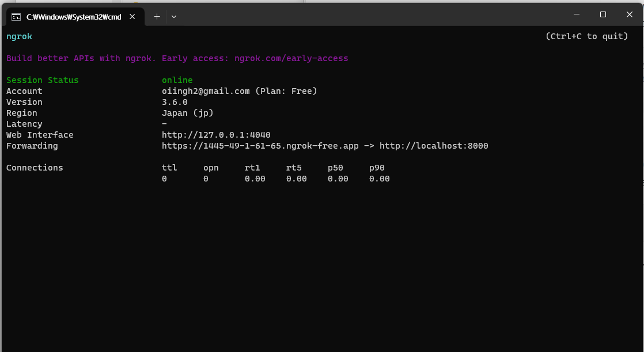
Task: Click the 'Account' label
Action: [x=24, y=91]
